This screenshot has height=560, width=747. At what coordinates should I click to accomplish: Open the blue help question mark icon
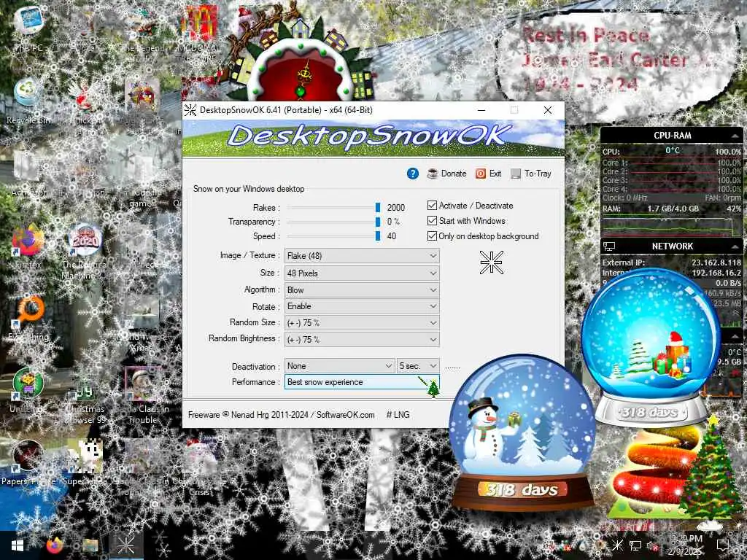[x=413, y=174]
